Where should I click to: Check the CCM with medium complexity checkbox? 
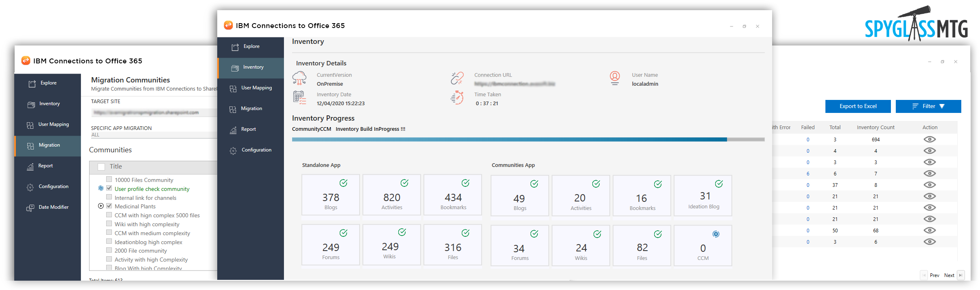click(109, 232)
